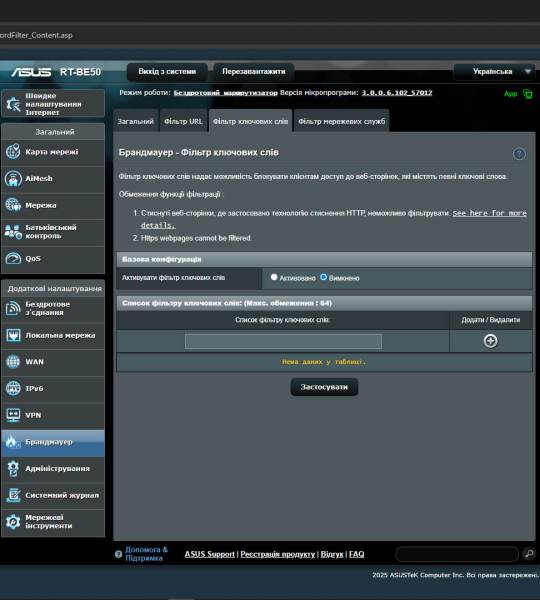Click the system log notepad icon
The height and width of the screenshot is (600, 540).
pyautogui.click(x=13, y=495)
